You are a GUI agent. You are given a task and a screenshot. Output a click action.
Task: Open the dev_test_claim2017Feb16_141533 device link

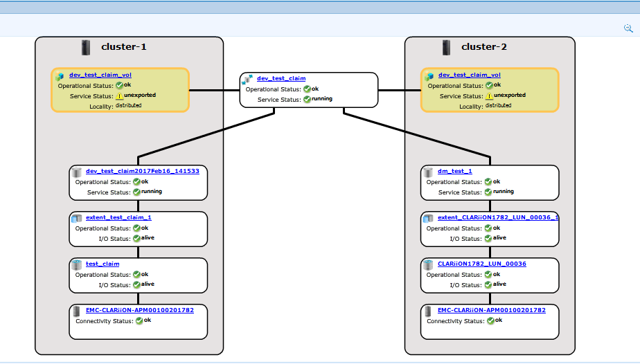[143, 171]
